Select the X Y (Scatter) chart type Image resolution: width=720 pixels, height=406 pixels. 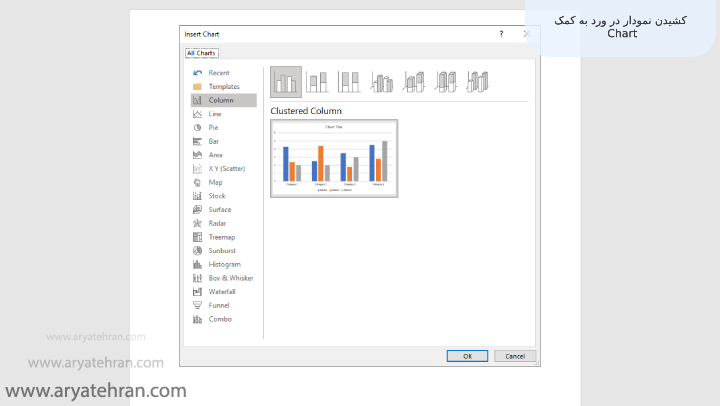226,169
